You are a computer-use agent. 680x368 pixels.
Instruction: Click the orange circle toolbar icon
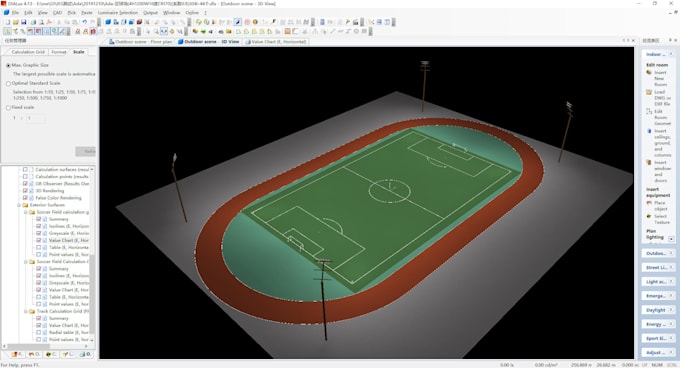click(255, 22)
